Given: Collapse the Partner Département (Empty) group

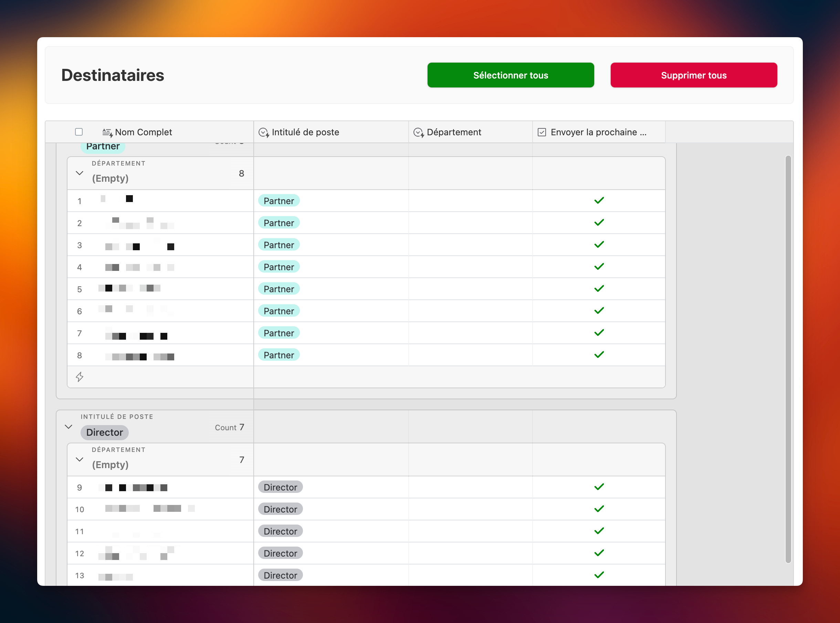Looking at the screenshot, I should 79,173.
